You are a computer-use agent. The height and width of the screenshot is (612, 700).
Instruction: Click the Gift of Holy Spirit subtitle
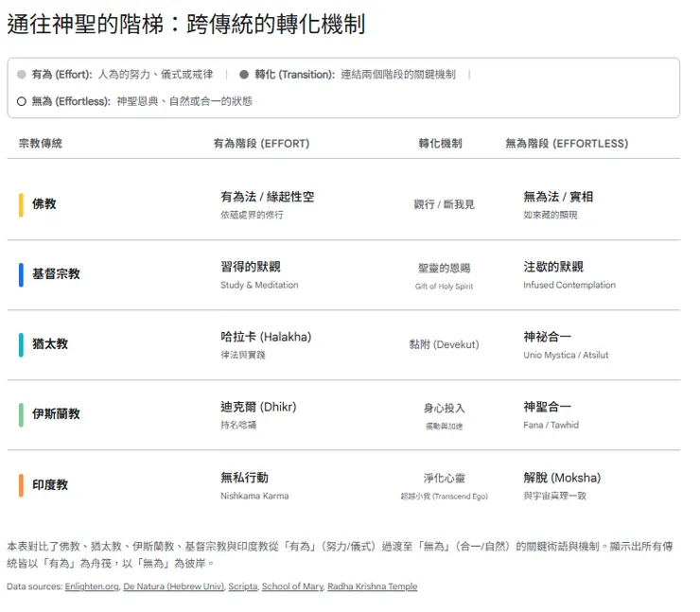point(444,286)
